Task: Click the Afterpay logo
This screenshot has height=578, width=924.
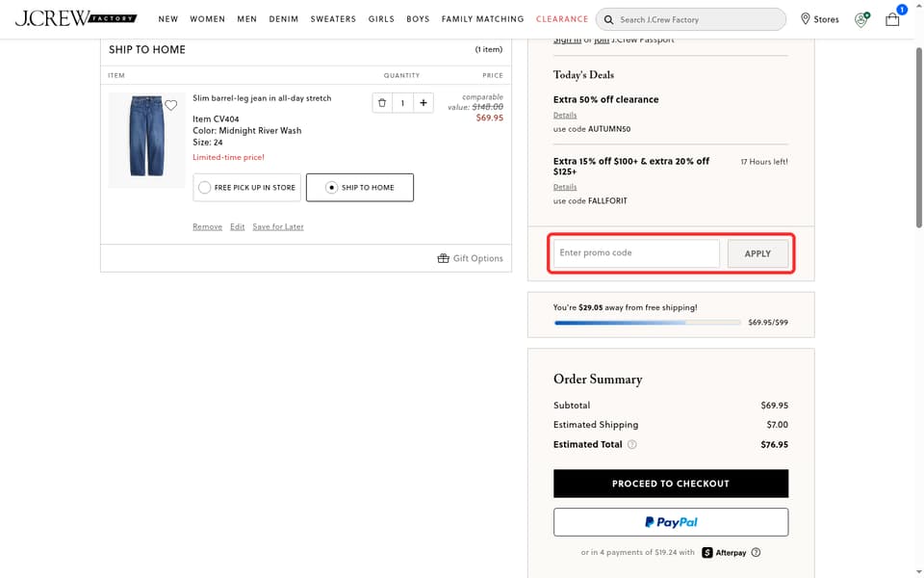Action: (x=724, y=553)
